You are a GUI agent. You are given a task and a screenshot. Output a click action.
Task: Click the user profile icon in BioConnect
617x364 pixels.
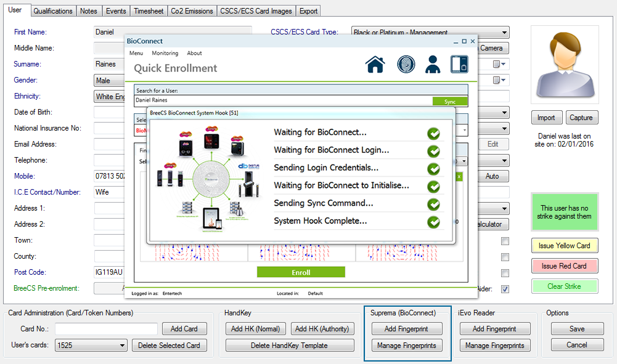433,65
